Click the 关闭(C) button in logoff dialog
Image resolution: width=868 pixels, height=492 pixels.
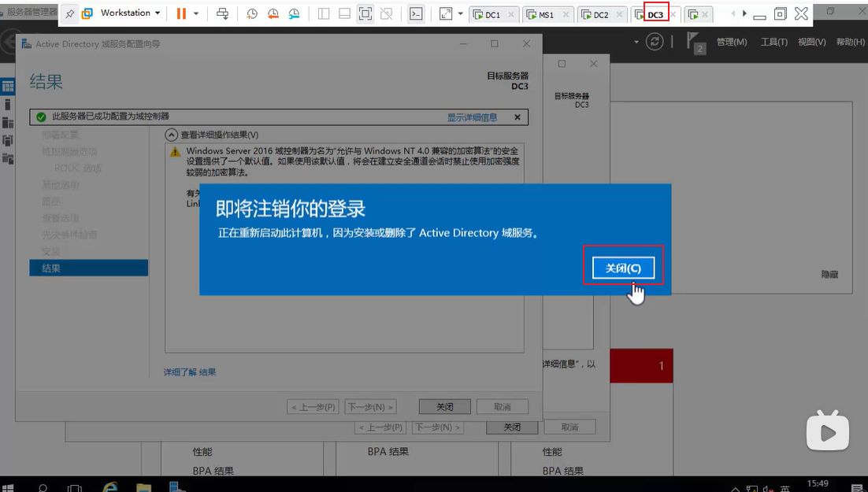point(623,268)
